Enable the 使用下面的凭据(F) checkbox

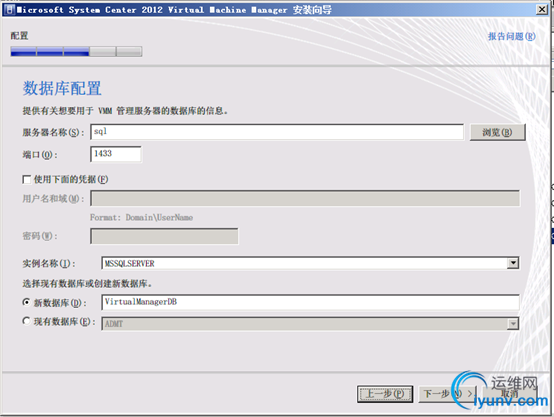[27, 180]
